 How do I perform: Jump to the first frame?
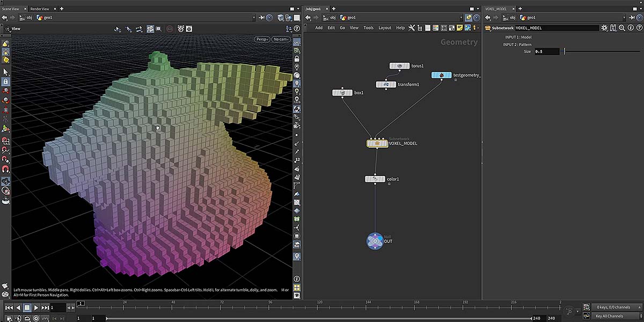pos(9,308)
